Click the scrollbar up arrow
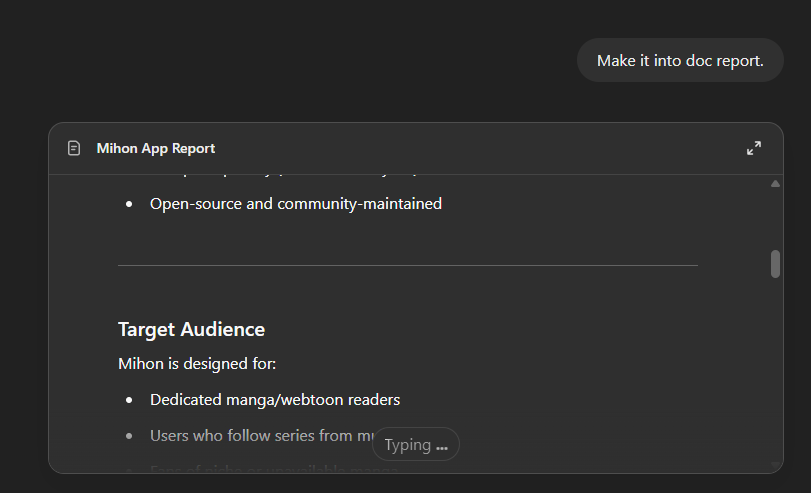This screenshot has width=811, height=493. pos(775,184)
